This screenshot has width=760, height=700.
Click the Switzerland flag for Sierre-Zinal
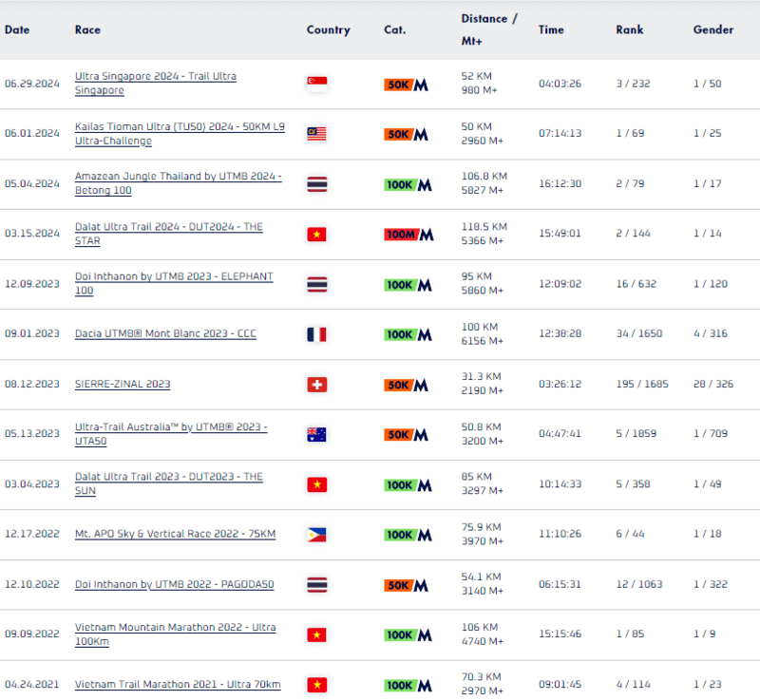click(x=317, y=385)
